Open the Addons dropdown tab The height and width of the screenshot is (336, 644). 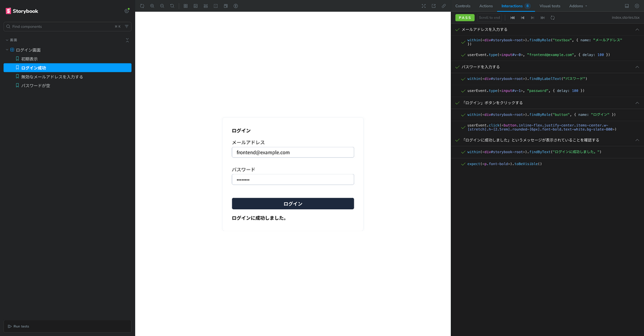coord(578,6)
